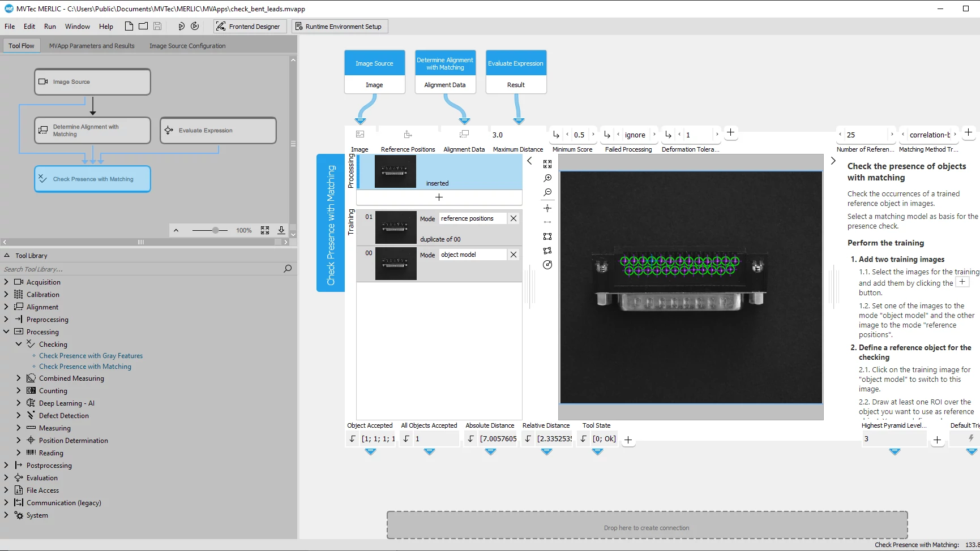This screenshot has height=551, width=980.
Task: Collapse the Processing category
Action: click(x=6, y=332)
